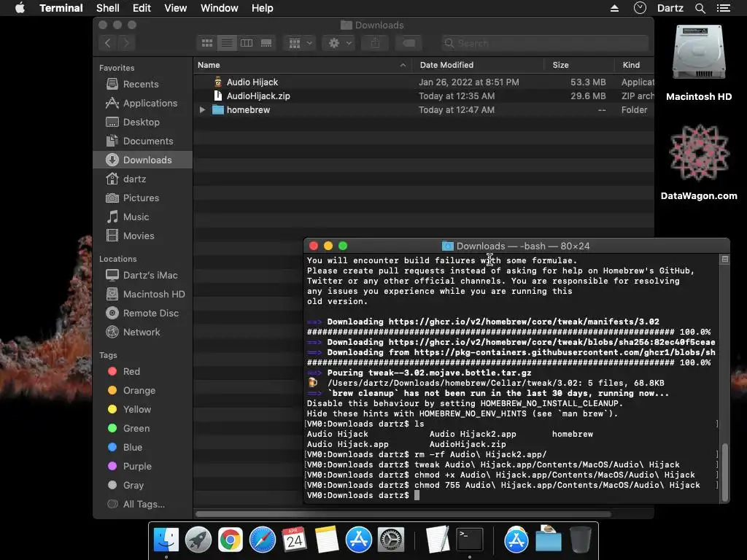The height and width of the screenshot is (560, 747).
Task: Switch Finder to icon view
Action: tap(207, 43)
